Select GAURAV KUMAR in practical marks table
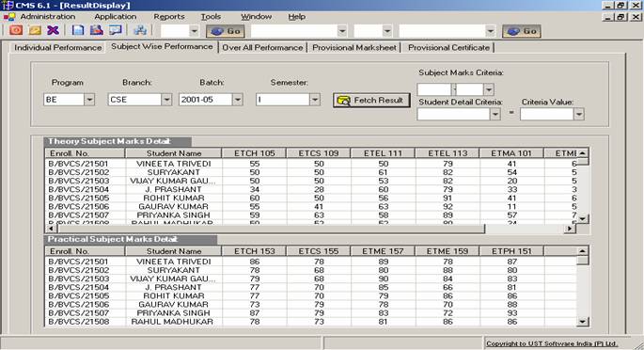 click(173, 305)
